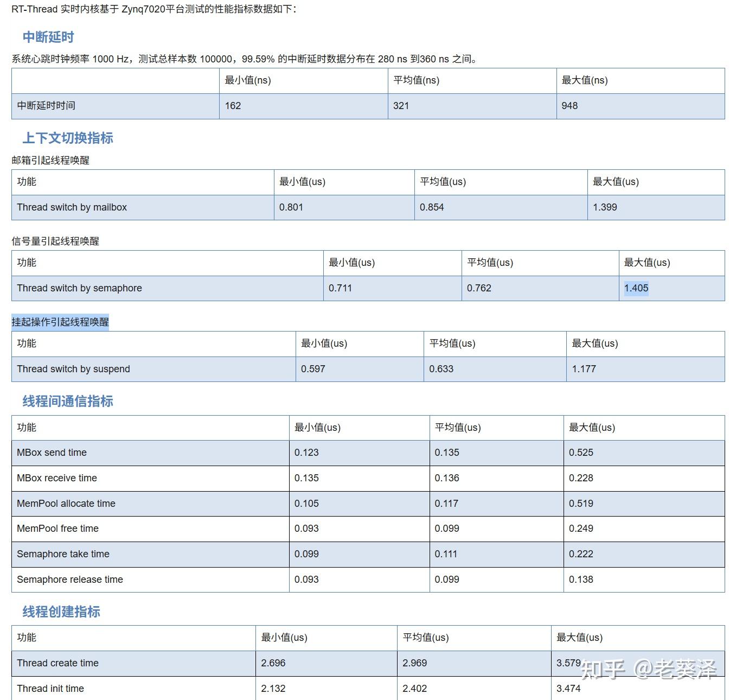
Task: Select the Thread switch by semaphore cell
Action: 79,288
